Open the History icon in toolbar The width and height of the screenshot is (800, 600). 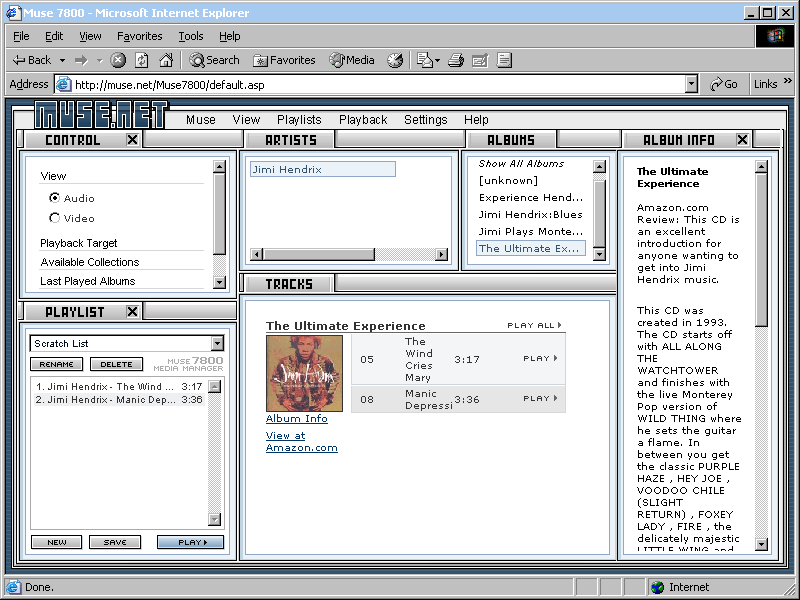pos(395,60)
